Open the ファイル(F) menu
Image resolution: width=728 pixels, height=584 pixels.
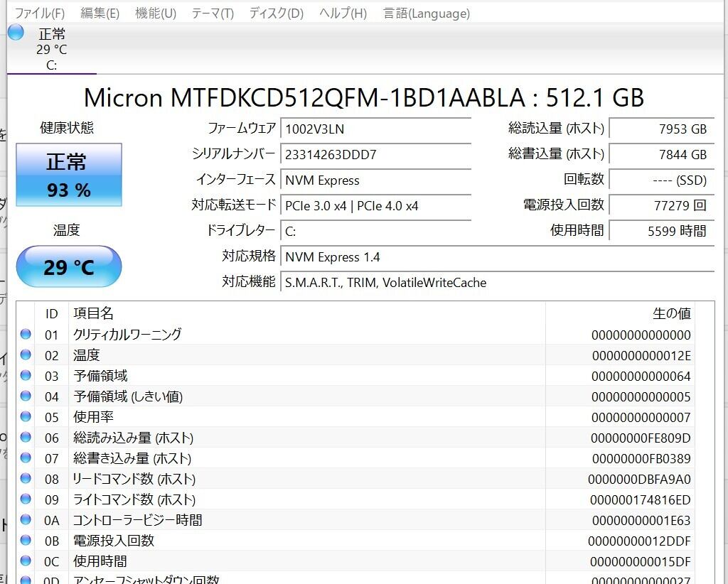click(39, 13)
